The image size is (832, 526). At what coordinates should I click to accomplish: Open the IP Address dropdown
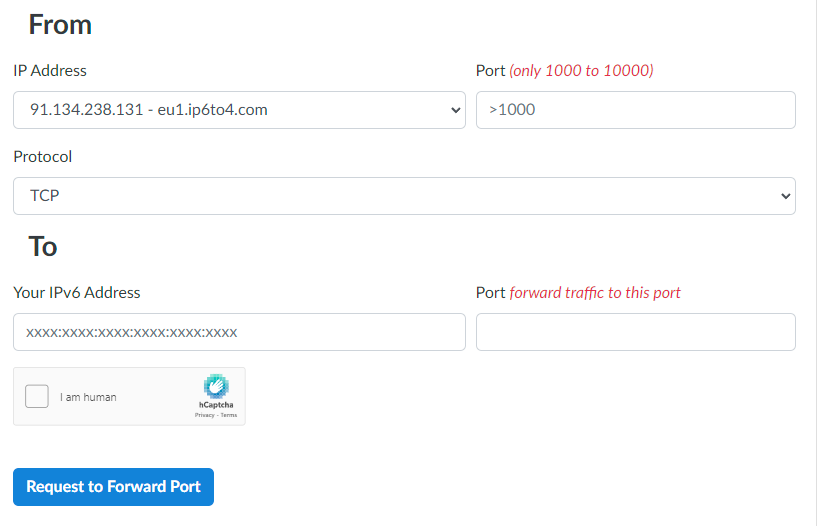[239, 110]
